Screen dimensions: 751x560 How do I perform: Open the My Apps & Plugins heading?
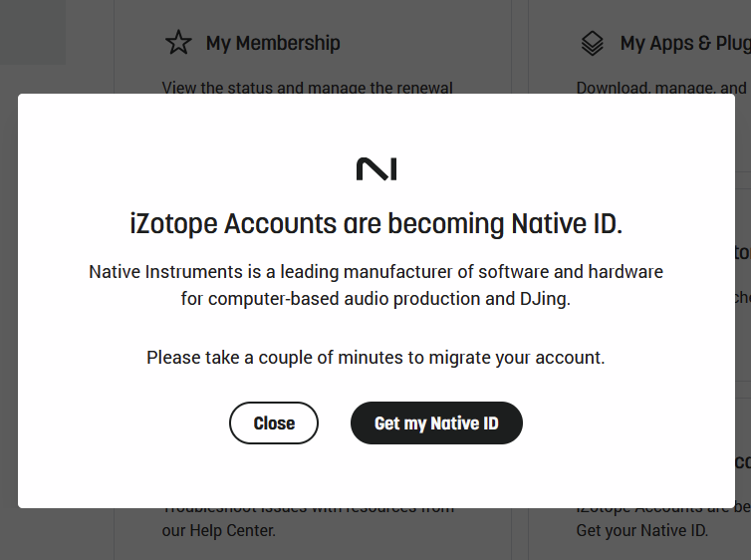(x=685, y=43)
